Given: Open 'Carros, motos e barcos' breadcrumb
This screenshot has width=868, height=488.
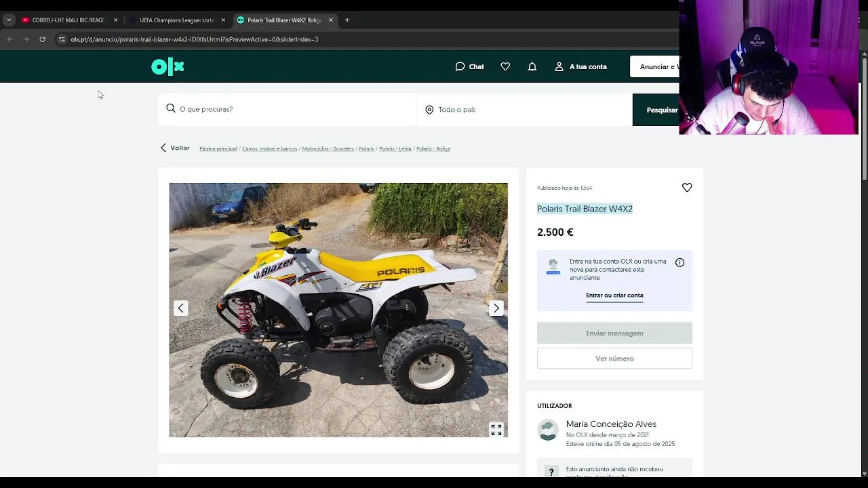Looking at the screenshot, I should point(269,148).
